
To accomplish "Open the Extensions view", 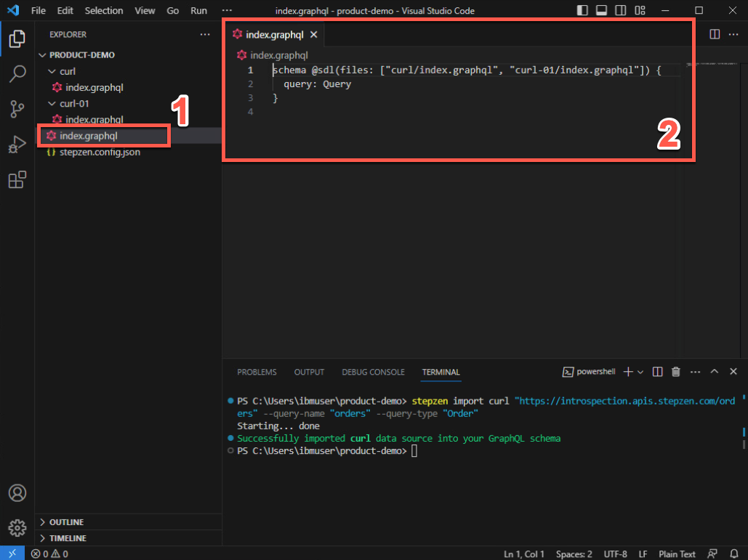I will 17,179.
